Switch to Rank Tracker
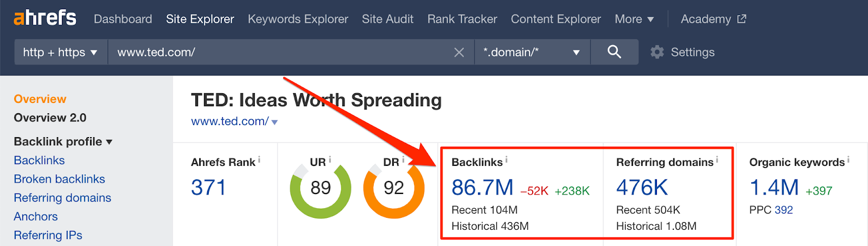Screen dimensions: 868x246 click(462, 19)
